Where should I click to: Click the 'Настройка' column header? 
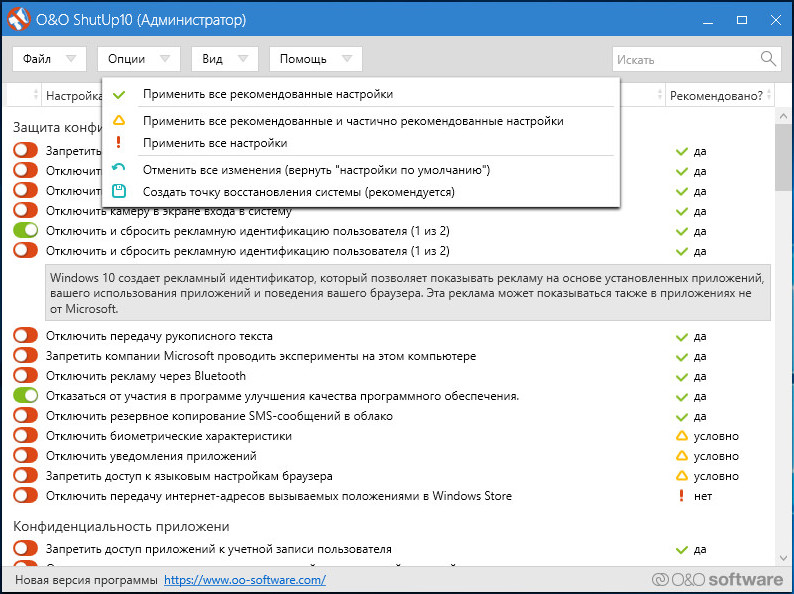click(74, 96)
